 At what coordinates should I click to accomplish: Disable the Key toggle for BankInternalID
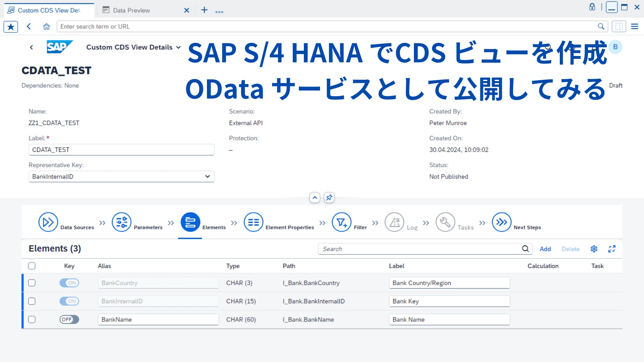[x=69, y=301]
